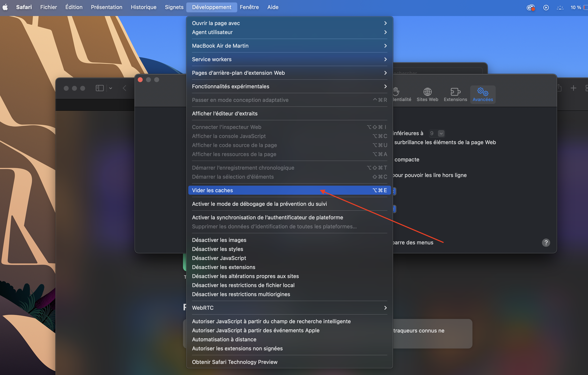The width and height of the screenshot is (588, 375).
Task: Choose Désactiver les altérations propres aux sites
Action: point(290,276)
